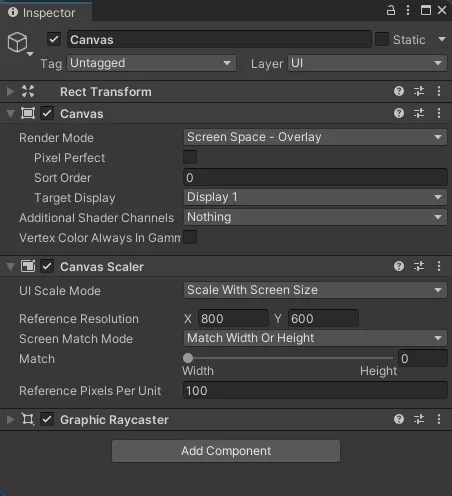The width and height of the screenshot is (452, 496).
Task: Open the Render Mode dropdown
Action: pyautogui.click(x=315, y=137)
